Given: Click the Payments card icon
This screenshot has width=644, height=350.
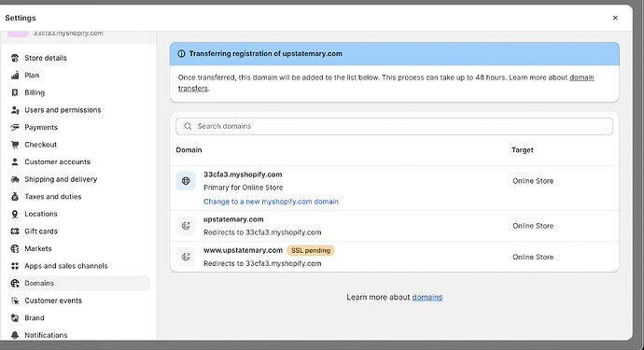Looking at the screenshot, I should point(15,127).
